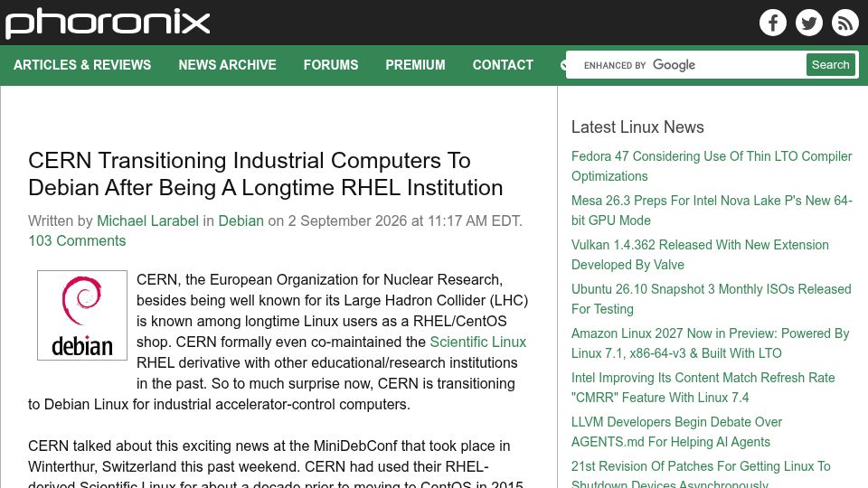Click the Phoronix logo
Viewport: 868px width, 488px height.
[x=108, y=23]
